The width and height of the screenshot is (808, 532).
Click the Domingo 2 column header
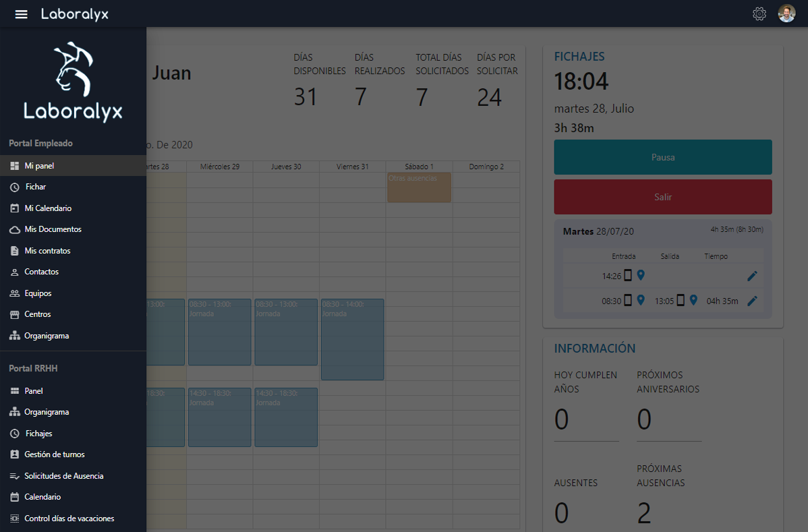tap(486, 167)
